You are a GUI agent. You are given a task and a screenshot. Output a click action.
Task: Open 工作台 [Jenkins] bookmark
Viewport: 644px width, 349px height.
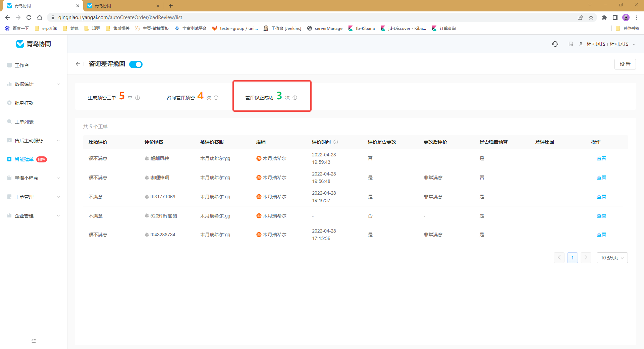(282, 29)
